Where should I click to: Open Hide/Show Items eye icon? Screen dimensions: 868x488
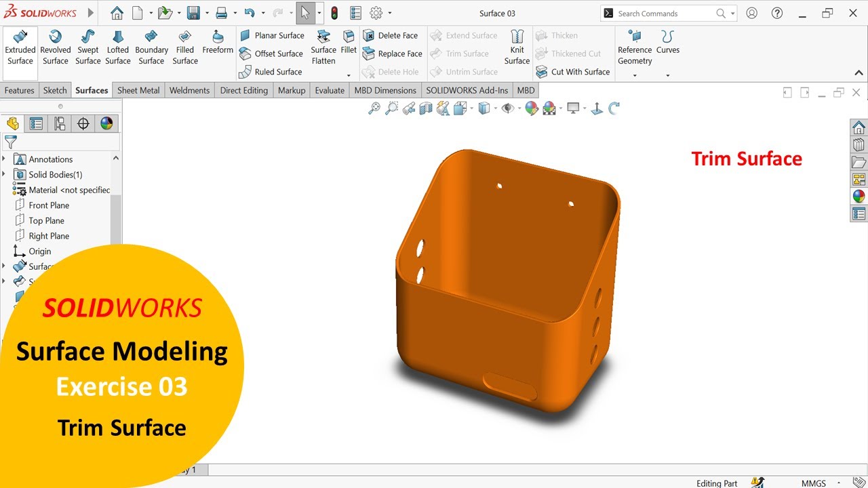[x=507, y=108]
